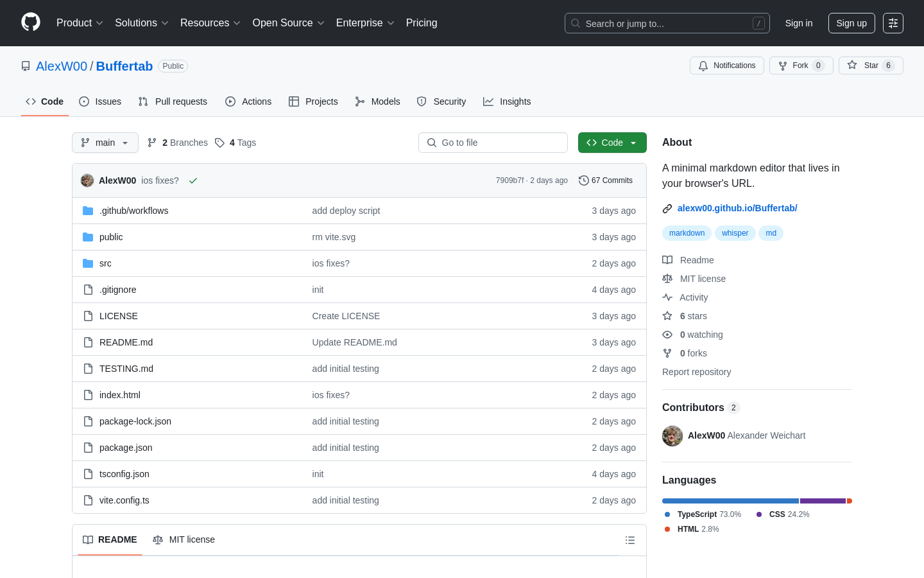Click the pulse icon beside Activity
924x578 pixels.
click(x=667, y=297)
